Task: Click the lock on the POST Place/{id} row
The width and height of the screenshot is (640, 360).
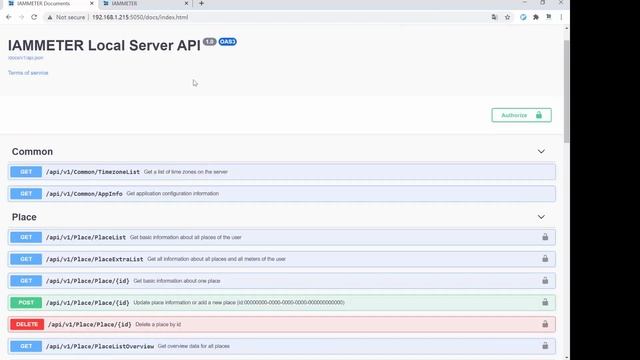Action: 545,302
